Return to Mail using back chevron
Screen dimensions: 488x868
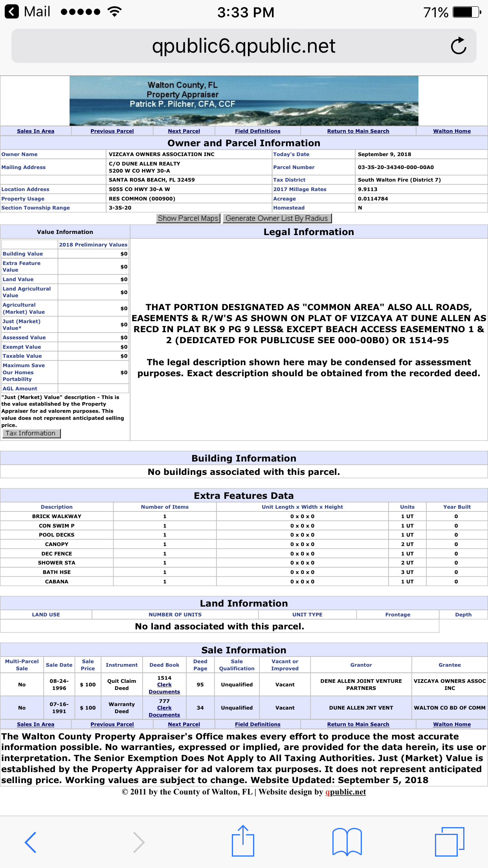(x=12, y=12)
